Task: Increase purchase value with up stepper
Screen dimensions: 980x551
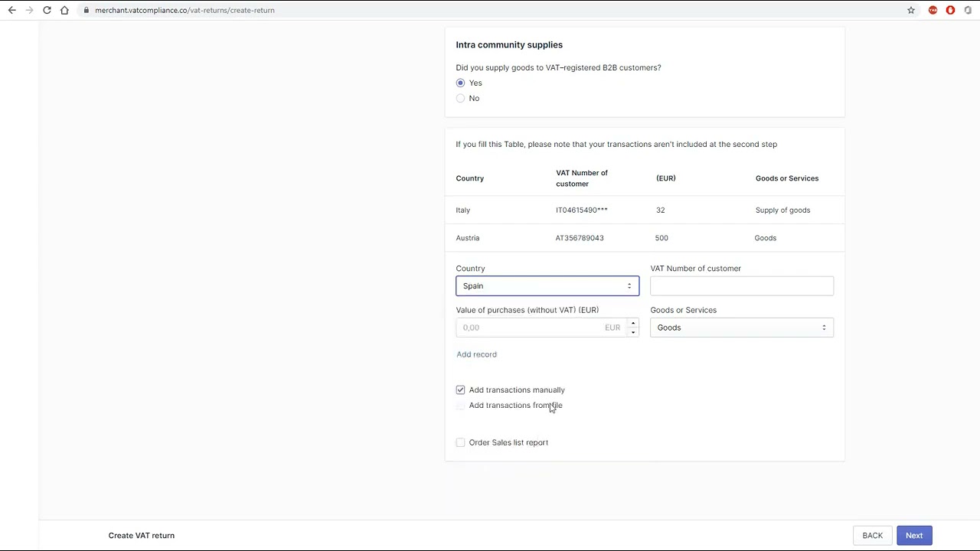Action: tap(633, 323)
